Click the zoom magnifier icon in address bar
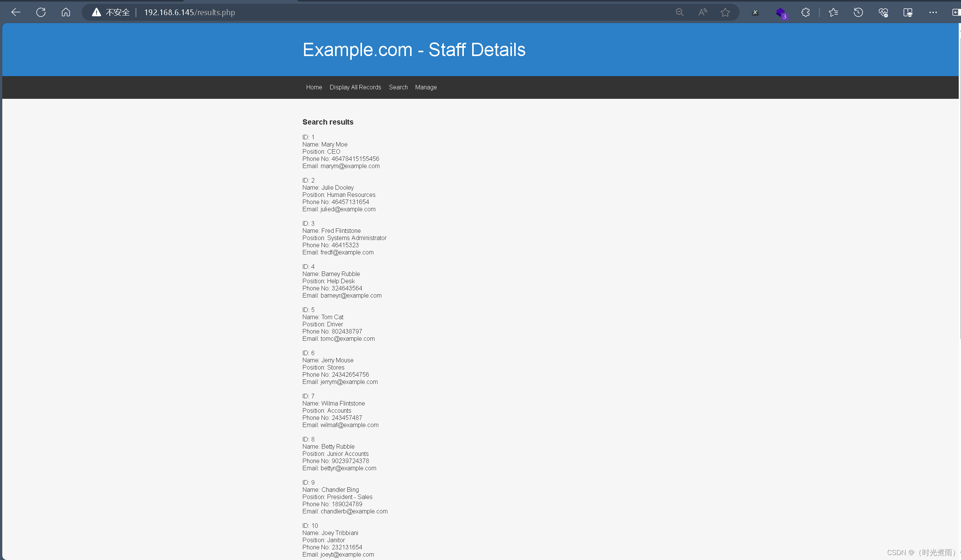 click(680, 12)
